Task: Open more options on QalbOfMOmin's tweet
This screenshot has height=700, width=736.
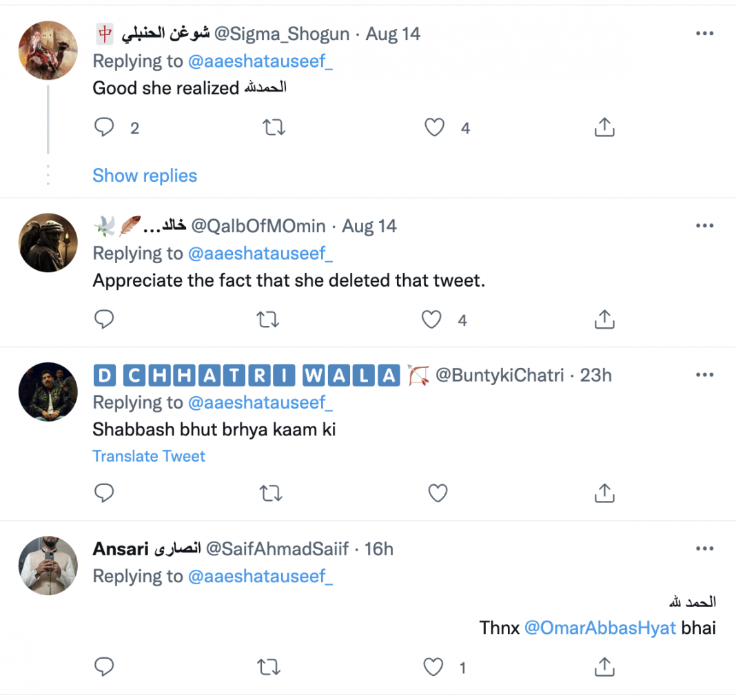Action: (x=704, y=226)
